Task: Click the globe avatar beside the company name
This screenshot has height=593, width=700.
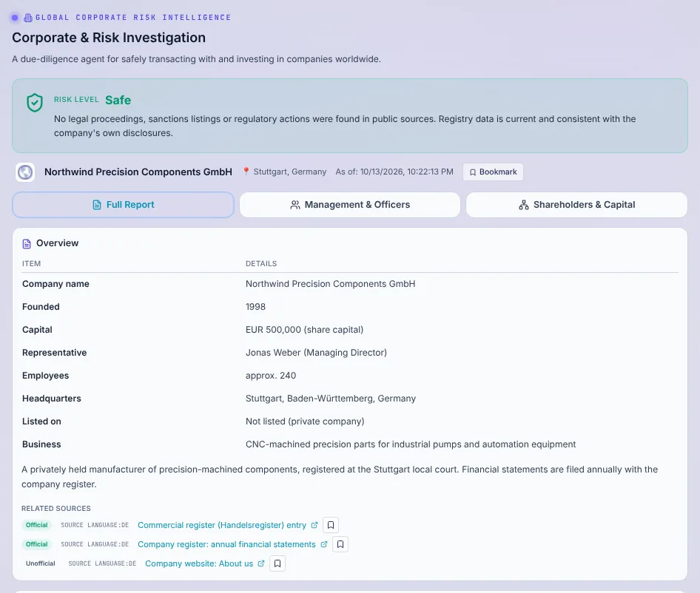Action: tap(25, 172)
